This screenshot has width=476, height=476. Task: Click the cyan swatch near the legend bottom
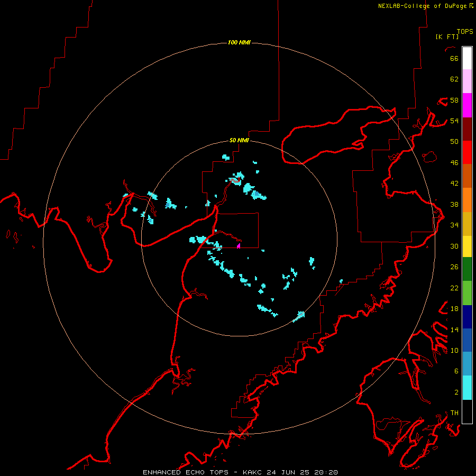coord(467,388)
